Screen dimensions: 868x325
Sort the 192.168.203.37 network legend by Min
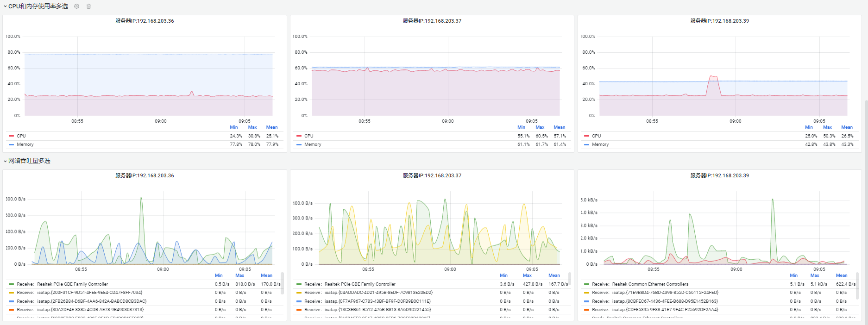coord(503,275)
